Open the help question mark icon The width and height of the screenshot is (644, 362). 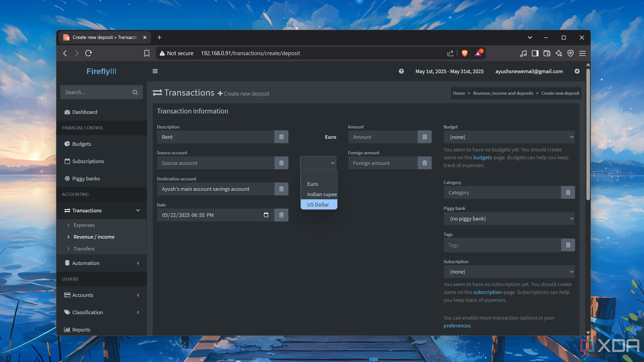point(401,71)
